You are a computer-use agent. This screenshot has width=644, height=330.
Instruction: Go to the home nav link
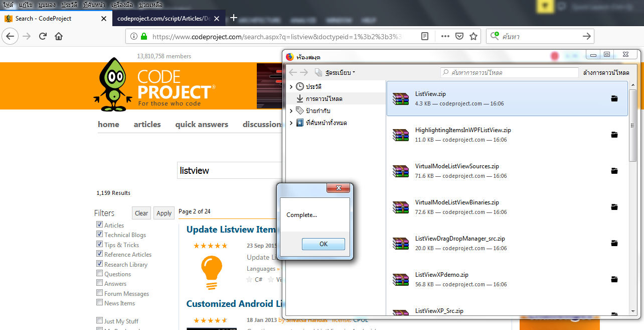click(x=108, y=125)
